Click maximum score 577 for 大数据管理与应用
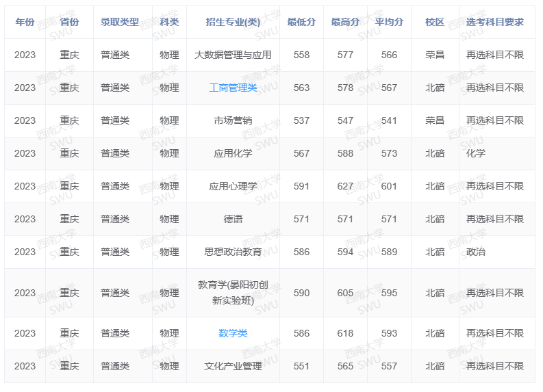This screenshot has width=543, height=392. tap(345, 55)
